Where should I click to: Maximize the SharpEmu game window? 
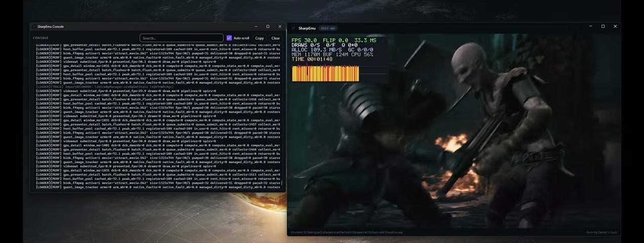coord(603,26)
